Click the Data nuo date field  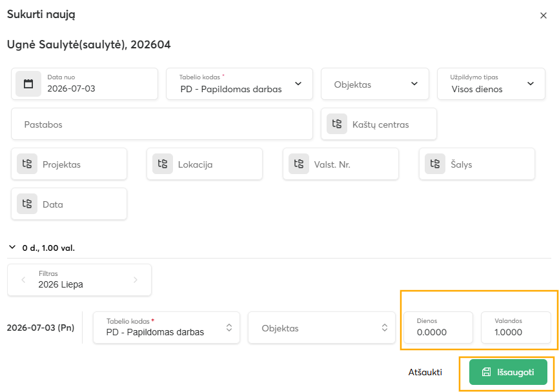click(x=85, y=84)
